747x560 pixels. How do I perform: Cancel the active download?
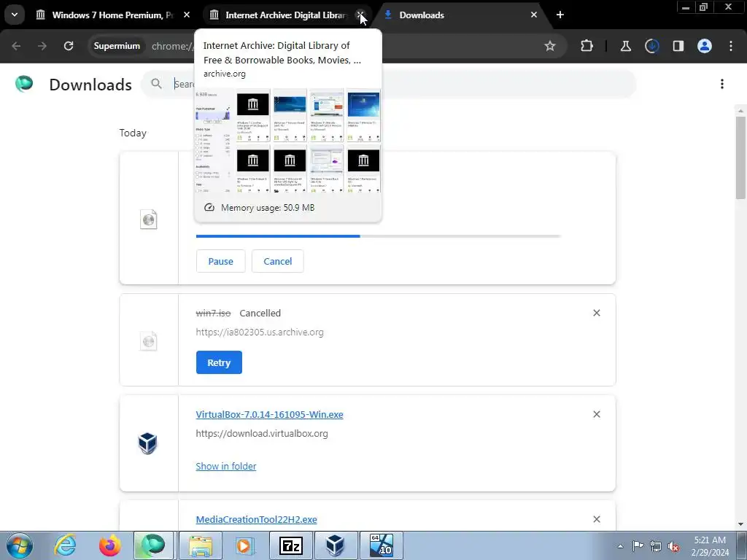278,261
